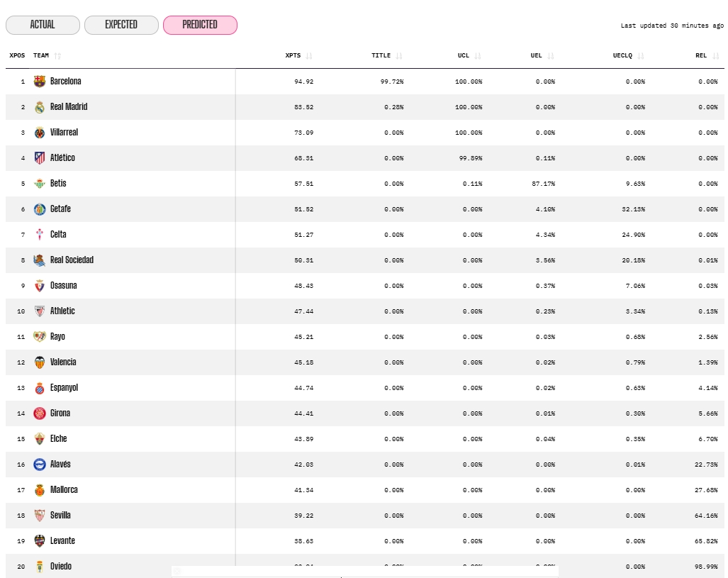Click the Sevilla club crest icon
Screen dimensions: 728x578
40,516
